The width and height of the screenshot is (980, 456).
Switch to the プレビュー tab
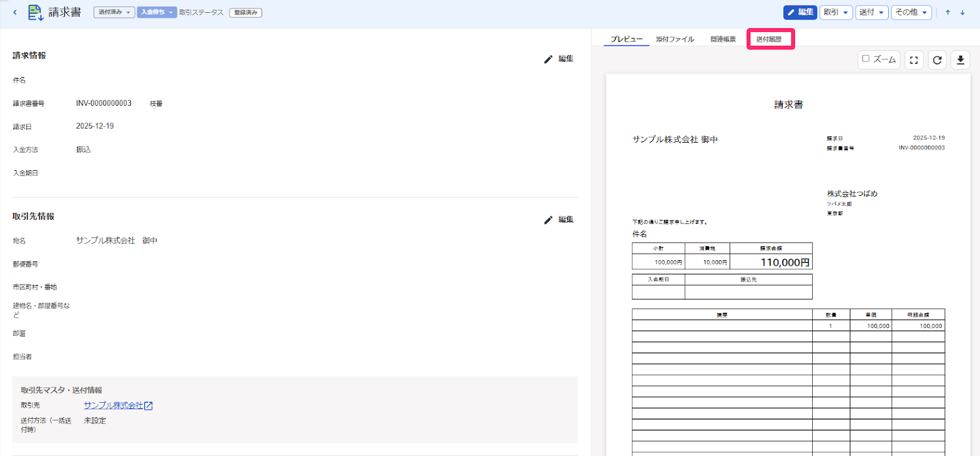(627, 39)
